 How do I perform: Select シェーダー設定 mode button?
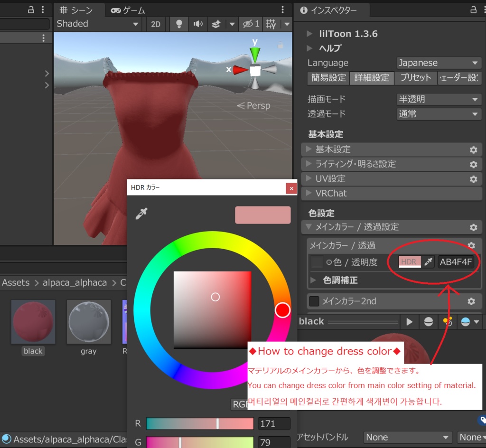tap(459, 77)
